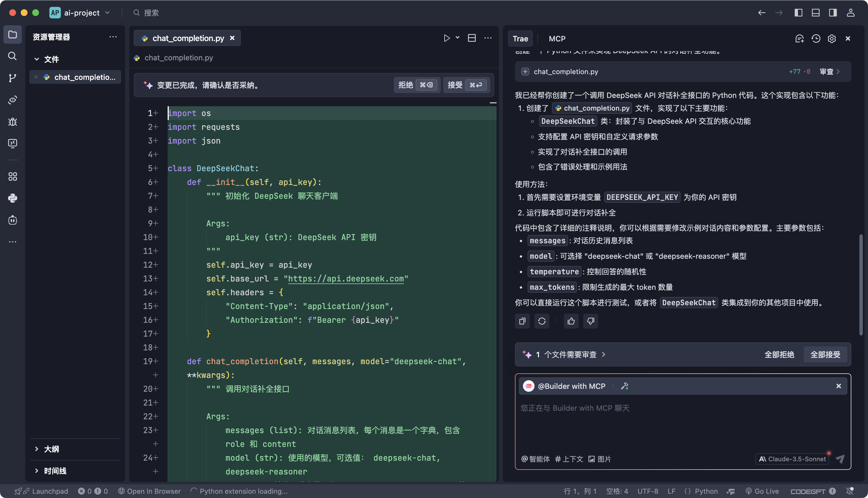Screen dimensions: 868x498
Task: Open the Run and Debug panel
Action: pos(12,122)
